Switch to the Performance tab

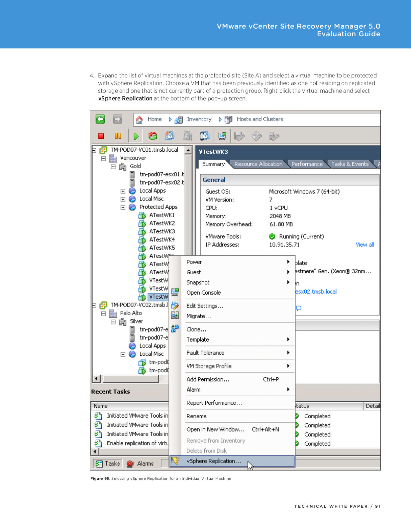click(307, 164)
